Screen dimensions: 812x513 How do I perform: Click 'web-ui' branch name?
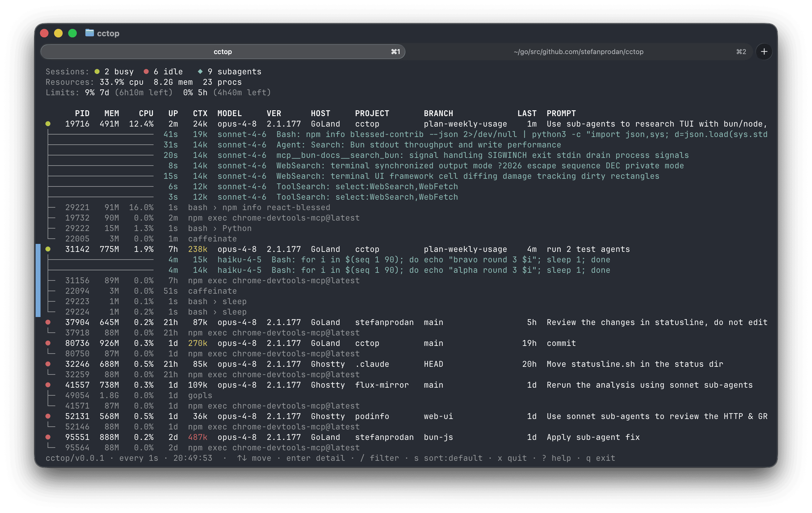pos(438,416)
